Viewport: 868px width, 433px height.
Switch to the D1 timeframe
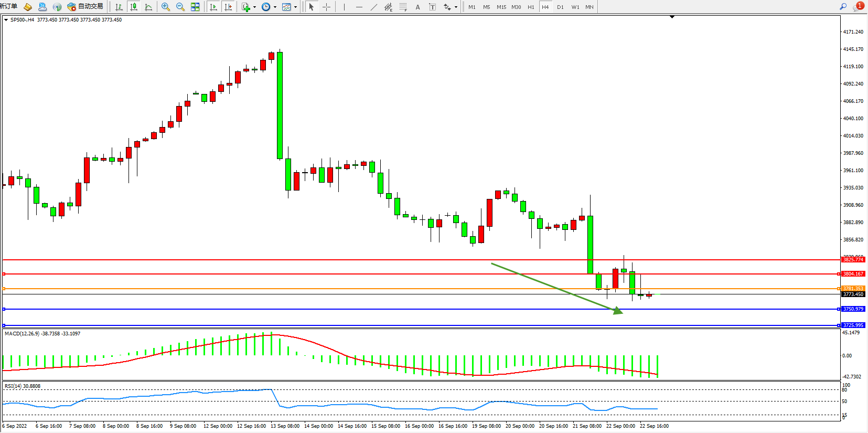pyautogui.click(x=560, y=7)
